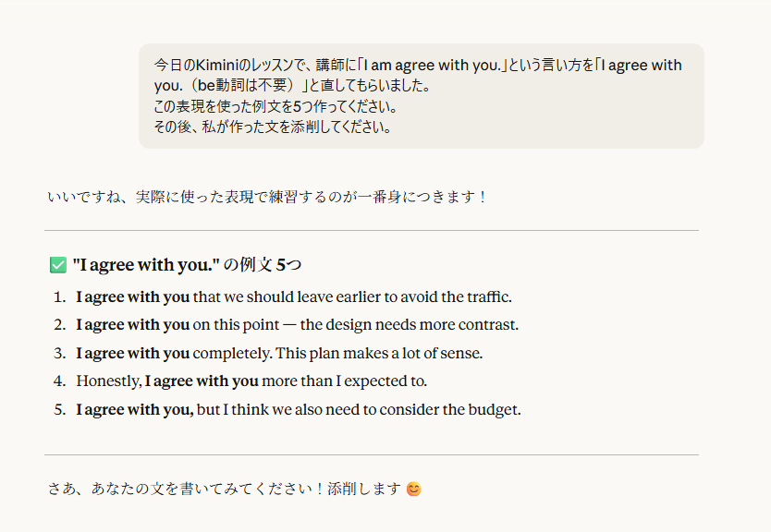Click the sentence about considering the budget
This screenshot has height=532, width=771.
(x=359, y=409)
